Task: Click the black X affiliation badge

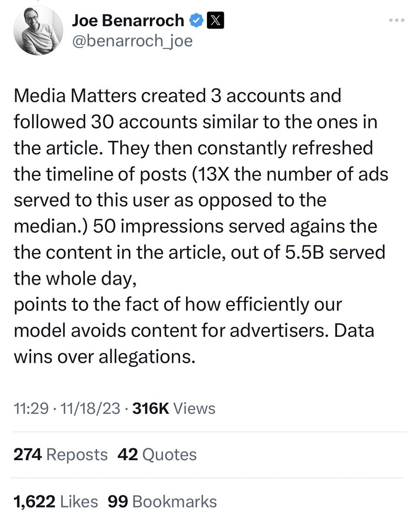Action: click(x=216, y=20)
